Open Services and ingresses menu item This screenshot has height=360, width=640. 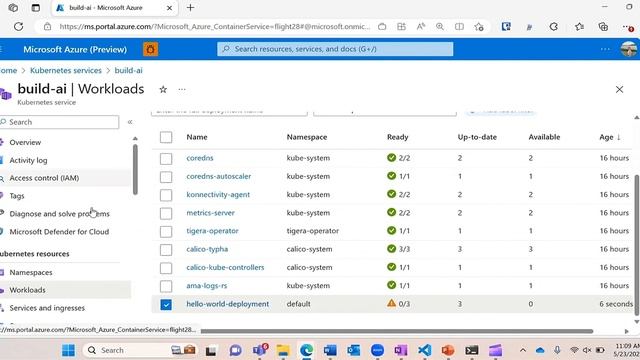click(47, 308)
